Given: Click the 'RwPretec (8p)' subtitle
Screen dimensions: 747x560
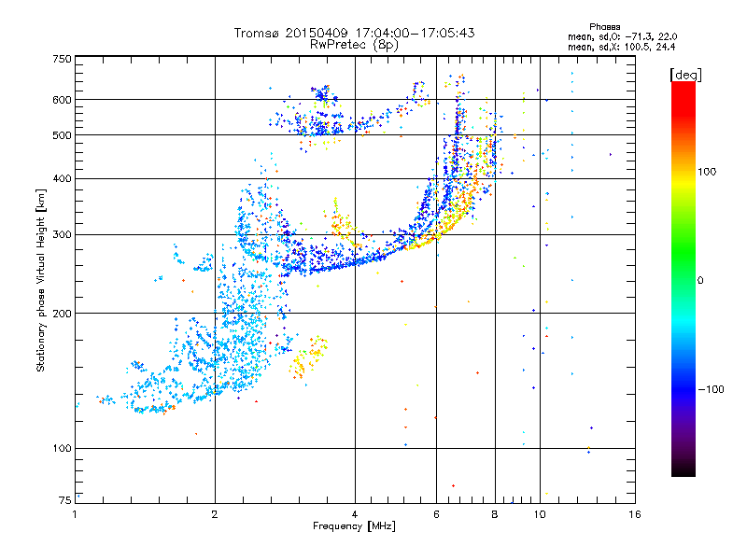Looking at the screenshot, I should [x=354, y=45].
